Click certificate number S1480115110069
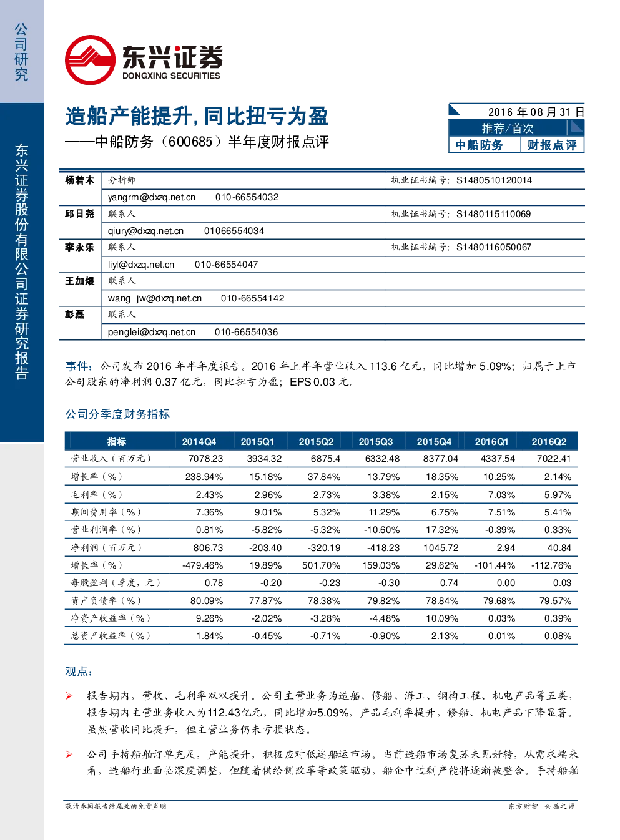The image size is (620, 840). click(494, 214)
